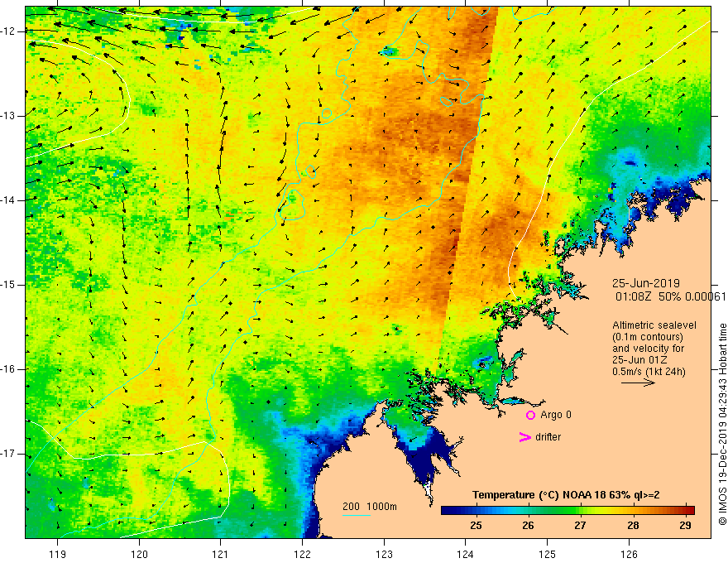Click the magenta drifter arrow legend marker
Screen dimensions: 728x563
click(525, 437)
